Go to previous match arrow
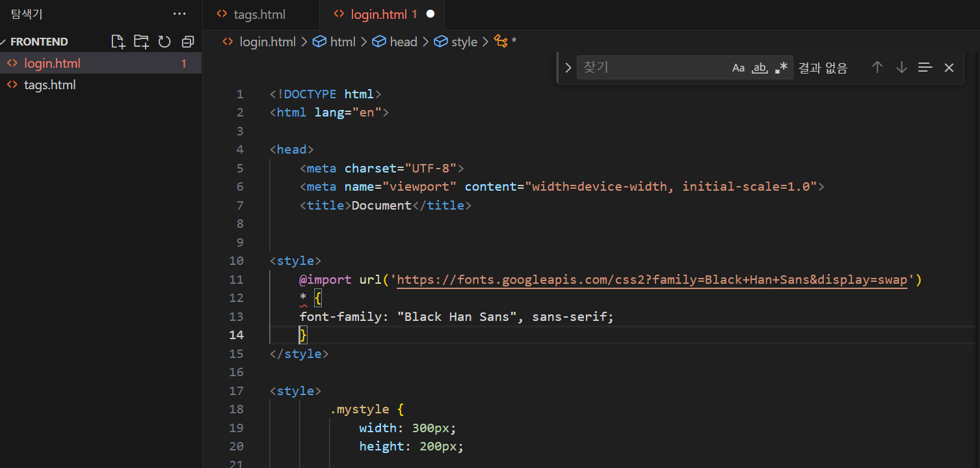The height and width of the screenshot is (468, 980). pyautogui.click(x=877, y=67)
